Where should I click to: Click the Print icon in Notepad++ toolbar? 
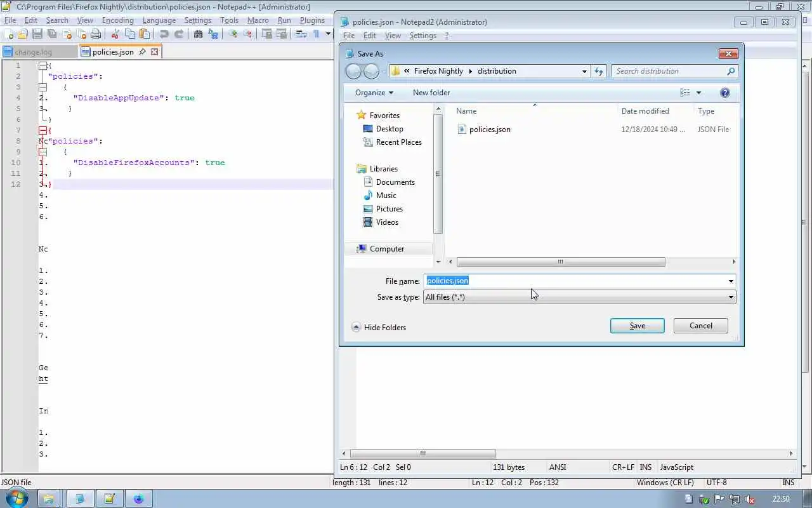tap(96, 34)
